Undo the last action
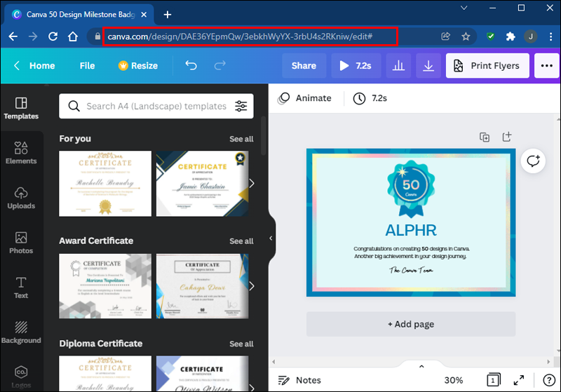Viewport: 561px width, 392px height. pyautogui.click(x=191, y=65)
